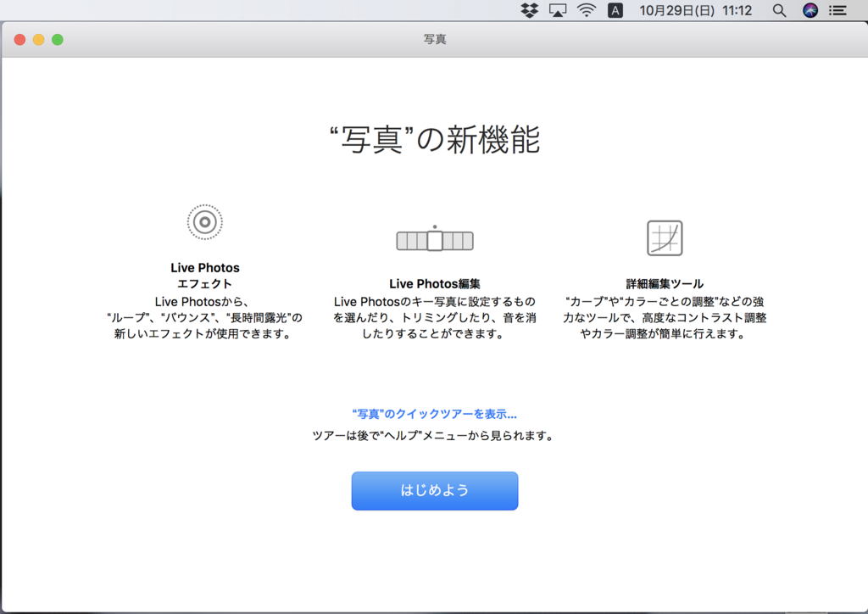Click the 写真 window title text
The image size is (868, 614).
click(x=435, y=39)
